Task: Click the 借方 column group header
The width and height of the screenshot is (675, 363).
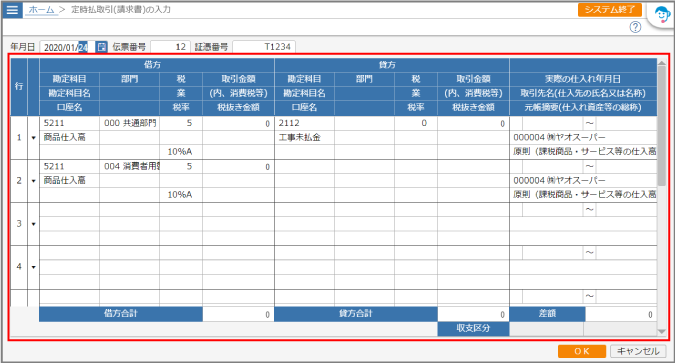Action: [157, 65]
